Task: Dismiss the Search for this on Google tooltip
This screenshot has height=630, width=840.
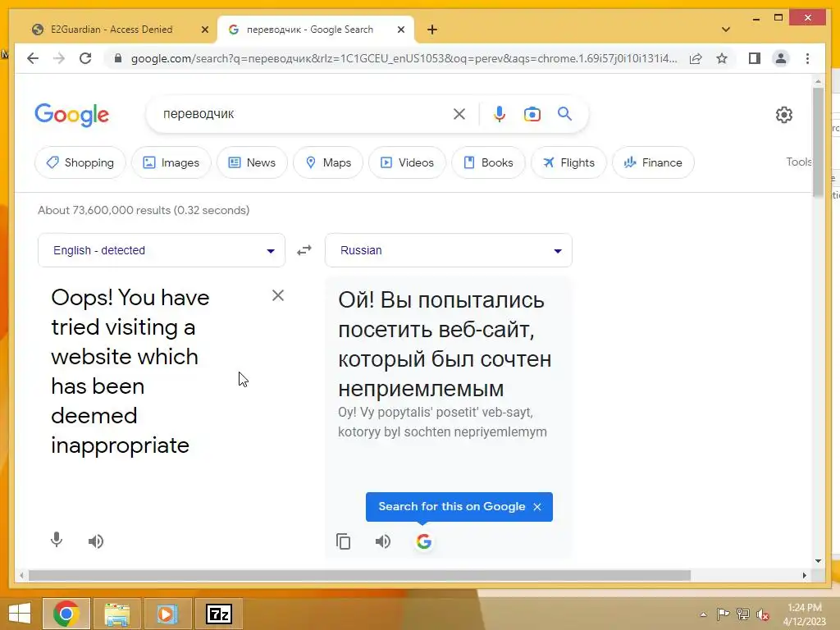Action: (537, 507)
